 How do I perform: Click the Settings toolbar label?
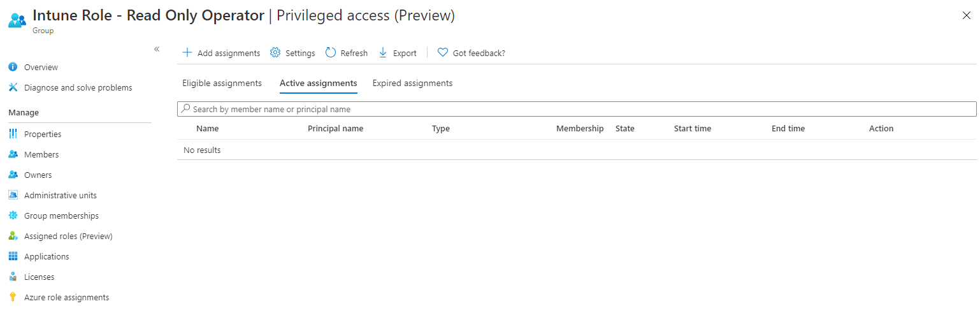coord(300,54)
